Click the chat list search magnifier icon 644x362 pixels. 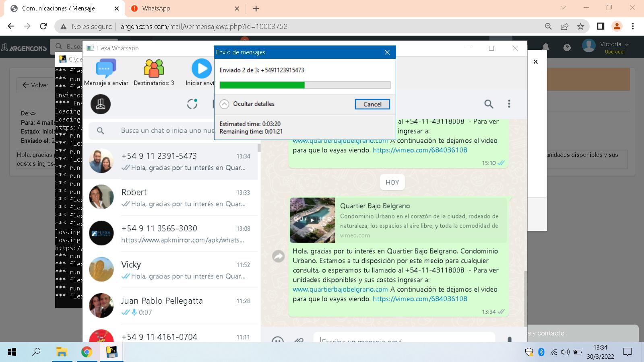pyautogui.click(x=101, y=130)
